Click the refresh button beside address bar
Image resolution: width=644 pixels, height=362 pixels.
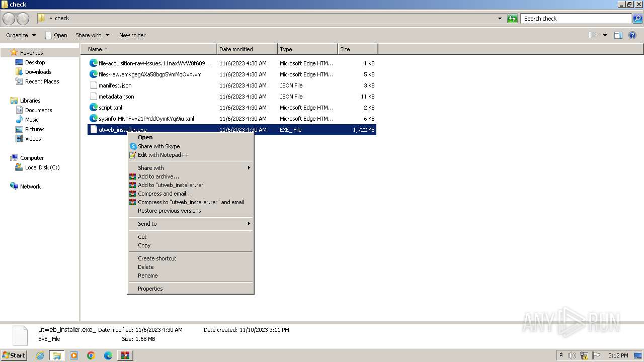point(512,19)
